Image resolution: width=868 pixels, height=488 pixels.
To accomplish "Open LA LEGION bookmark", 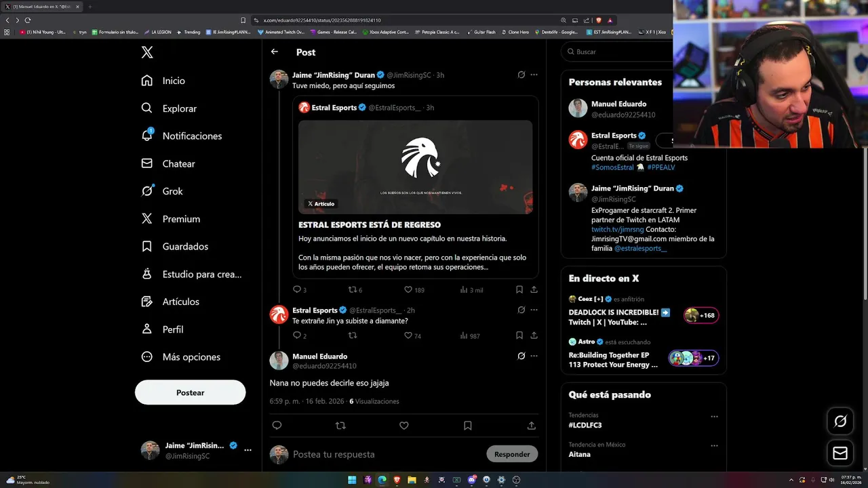I will click(x=157, y=32).
